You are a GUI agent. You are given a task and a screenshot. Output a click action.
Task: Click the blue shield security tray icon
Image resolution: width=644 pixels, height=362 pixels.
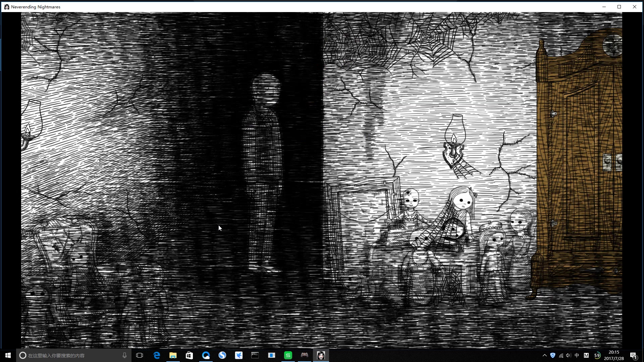click(553, 355)
